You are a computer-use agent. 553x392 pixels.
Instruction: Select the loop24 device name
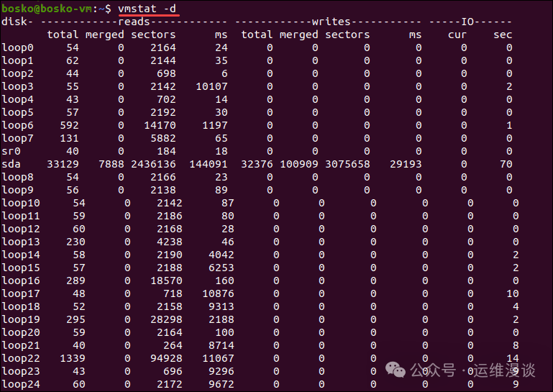point(21,384)
